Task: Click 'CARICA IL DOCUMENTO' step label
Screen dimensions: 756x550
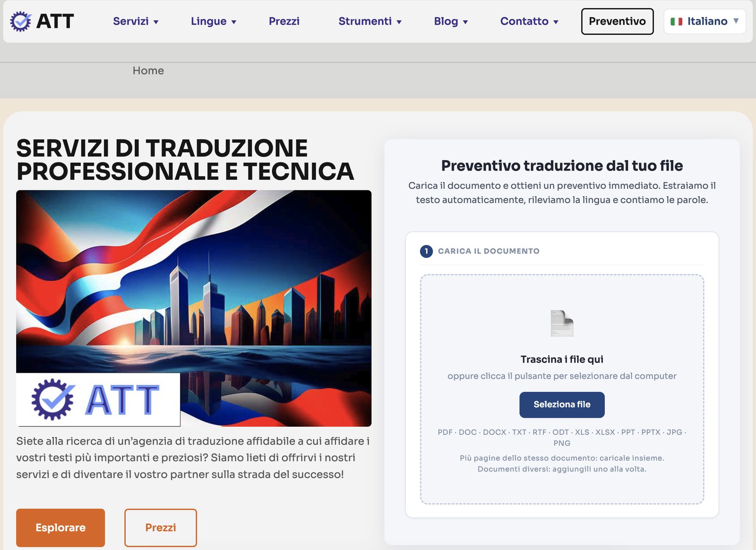Action: point(489,251)
